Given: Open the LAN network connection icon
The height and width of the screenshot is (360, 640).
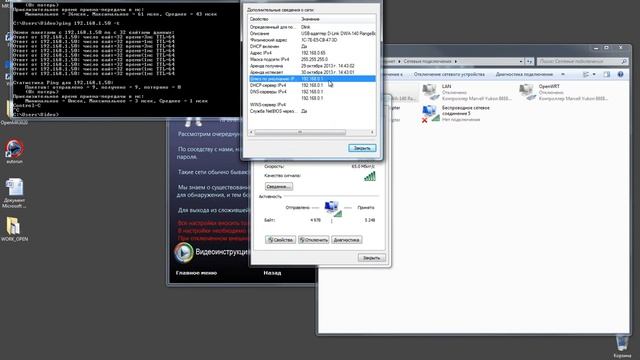Looking at the screenshot, I should pos(430,92).
